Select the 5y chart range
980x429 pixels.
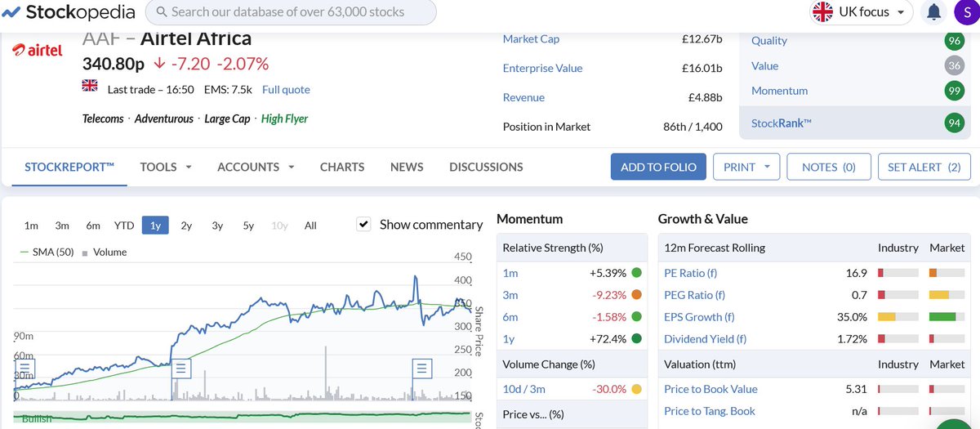[x=248, y=226]
